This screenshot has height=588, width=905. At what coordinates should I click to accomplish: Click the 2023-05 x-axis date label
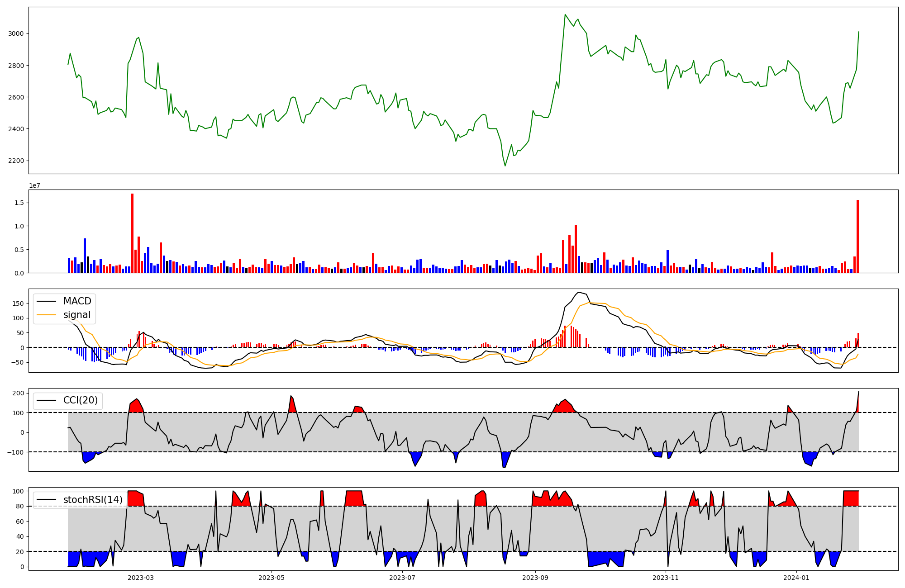(271, 578)
